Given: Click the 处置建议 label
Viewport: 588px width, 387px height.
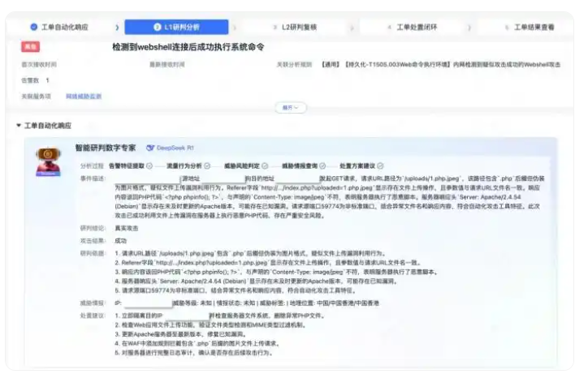Looking at the screenshot, I should [x=93, y=316].
